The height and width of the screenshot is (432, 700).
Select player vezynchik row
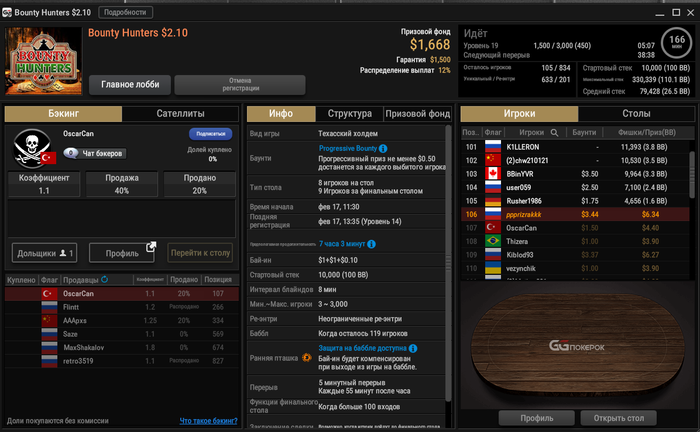click(575, 268)
